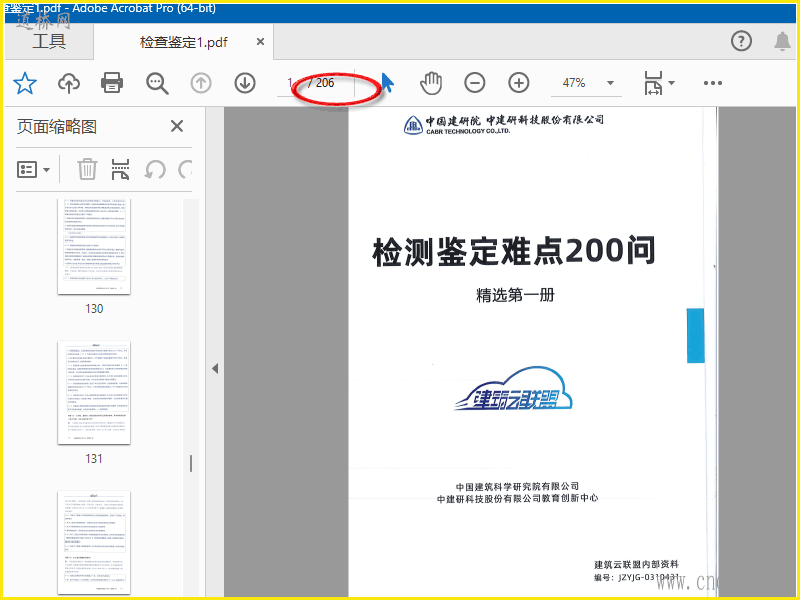The width and height of the screenshot is (800, 600).
Task: Click thumbnail label 131
Action: [94, 459]
